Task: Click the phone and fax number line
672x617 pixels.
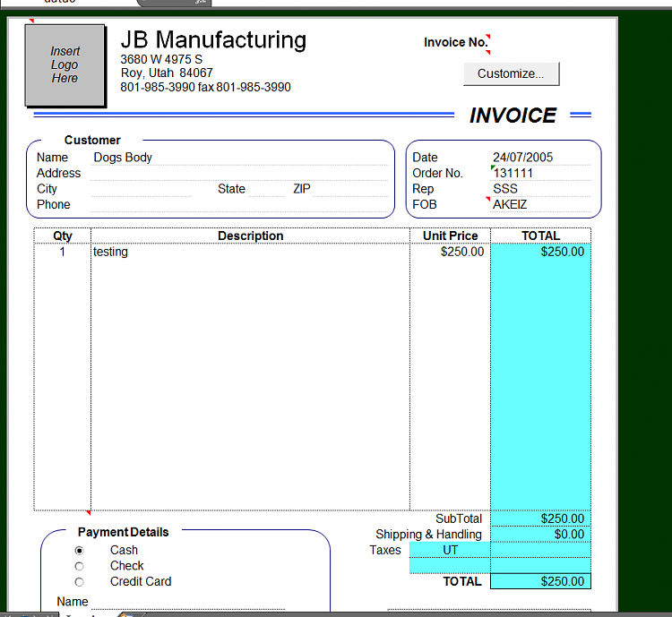Action: [205, 87]
